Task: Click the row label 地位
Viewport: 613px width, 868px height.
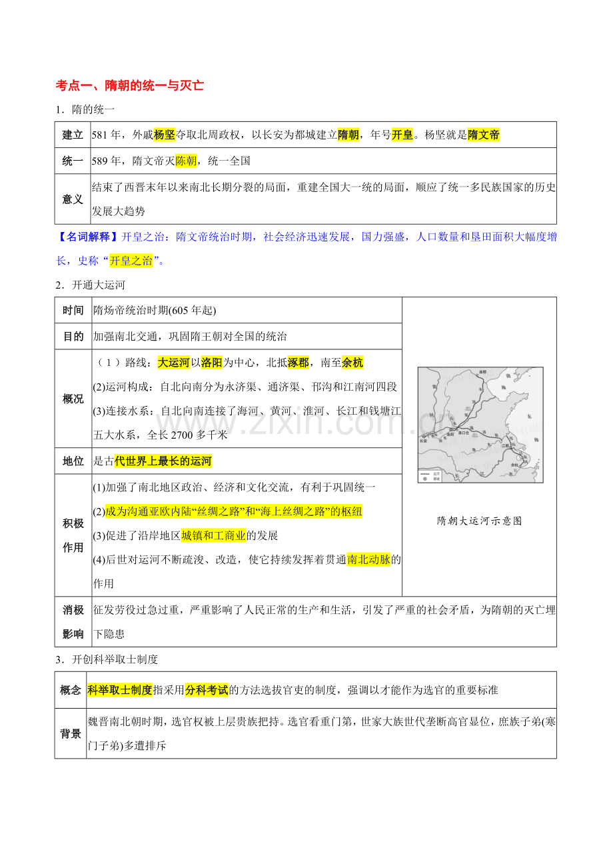Action: pos(73,461)
